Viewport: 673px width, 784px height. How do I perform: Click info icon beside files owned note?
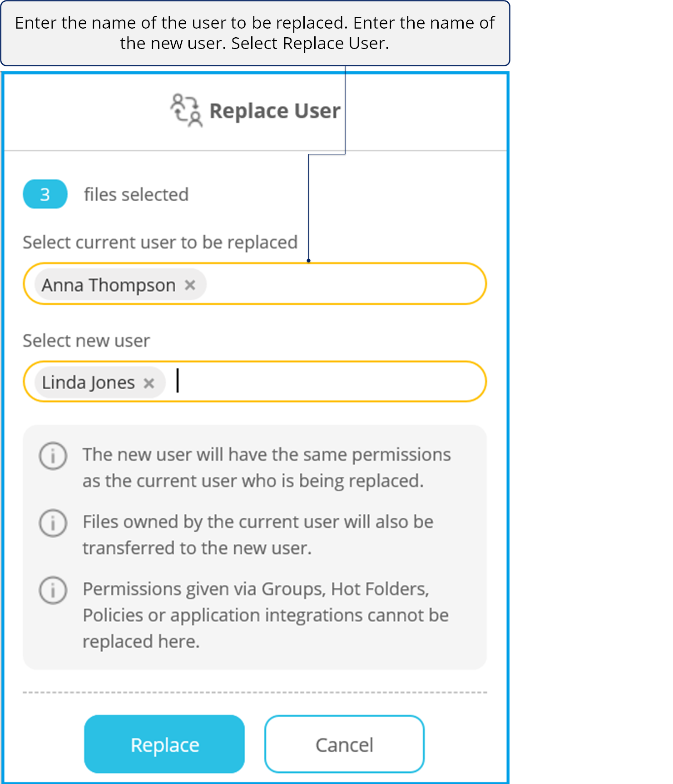[53, 523]
